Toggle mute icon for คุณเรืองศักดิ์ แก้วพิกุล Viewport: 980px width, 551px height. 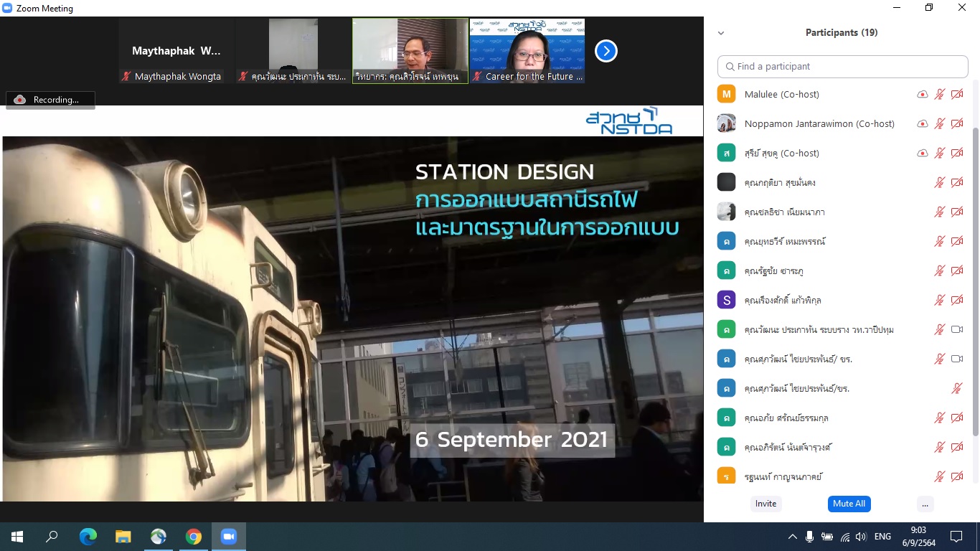[940, 300]
